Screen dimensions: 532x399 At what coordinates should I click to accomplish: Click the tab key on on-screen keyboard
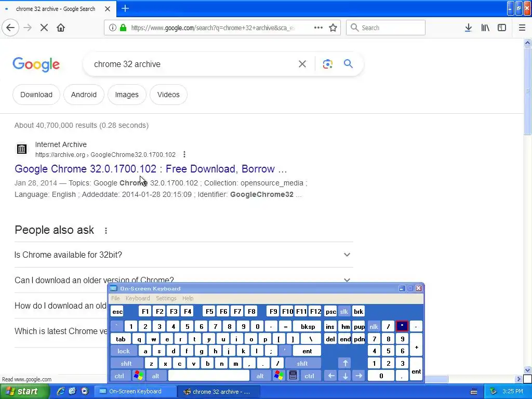[x=121, y=339]
